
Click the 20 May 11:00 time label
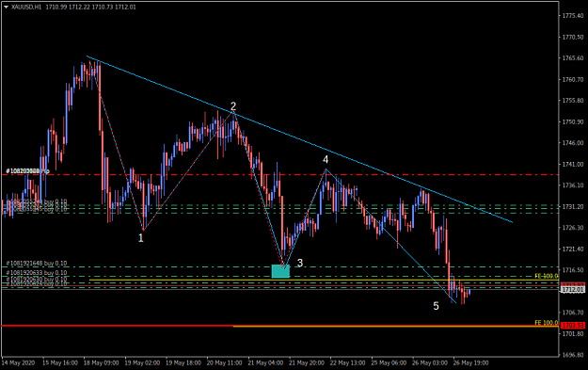point(224,362)
